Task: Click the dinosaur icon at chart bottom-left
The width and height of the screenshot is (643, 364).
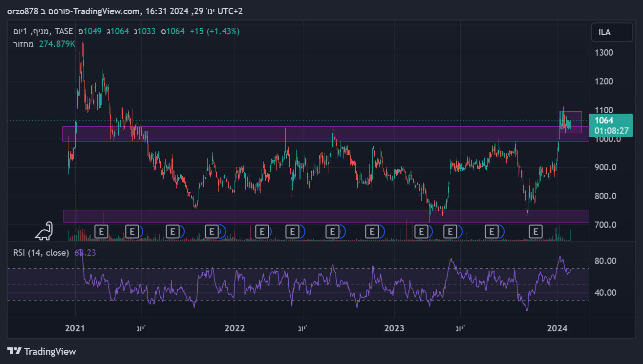Action: click(x=44, y=231)
